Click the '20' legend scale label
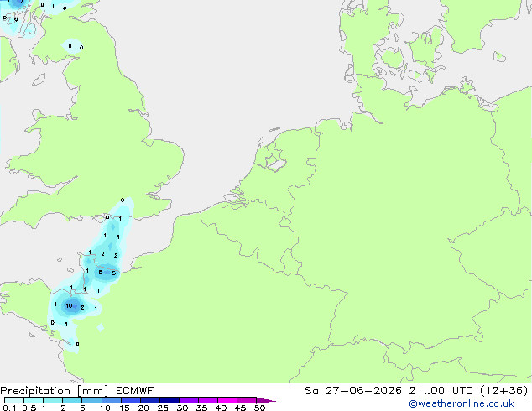532x411 pixels. pyautogui.click(x=143, y=408)
